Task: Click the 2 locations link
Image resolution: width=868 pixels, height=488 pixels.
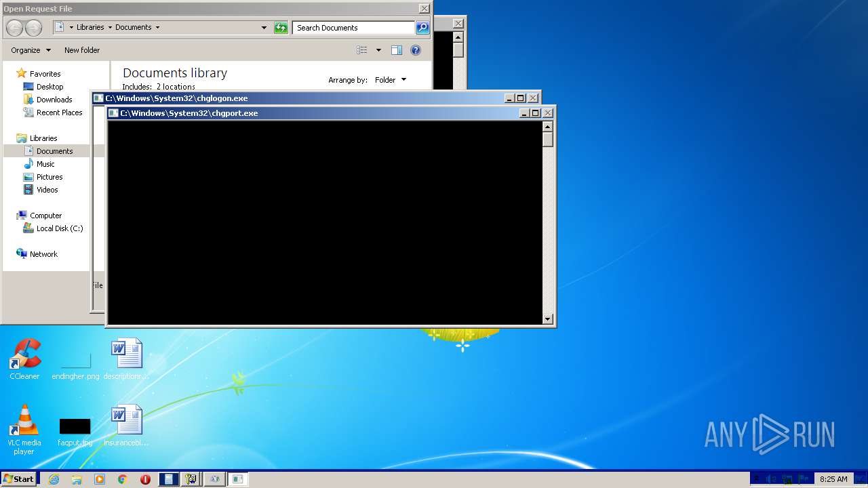Action: [x=176, y=87]
